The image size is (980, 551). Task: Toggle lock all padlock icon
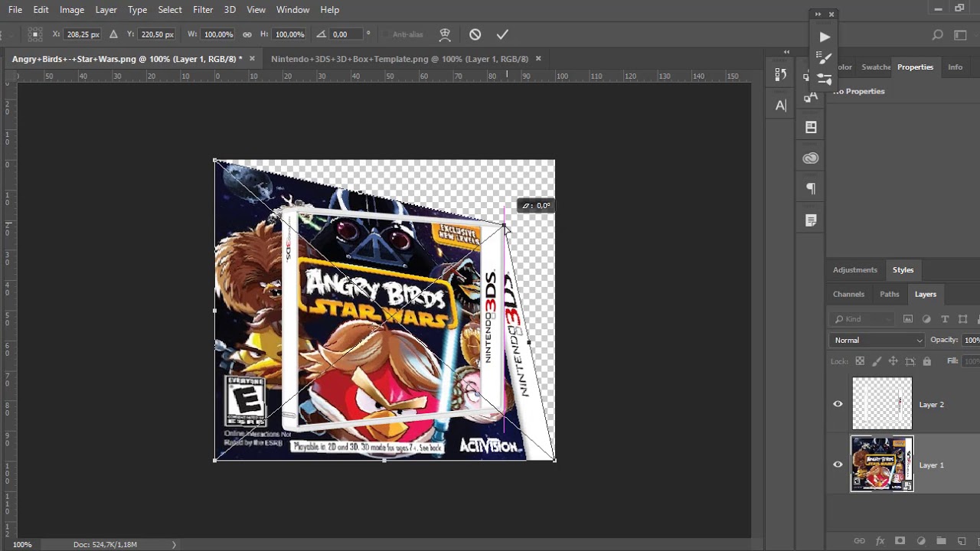[x=927, y=361]
